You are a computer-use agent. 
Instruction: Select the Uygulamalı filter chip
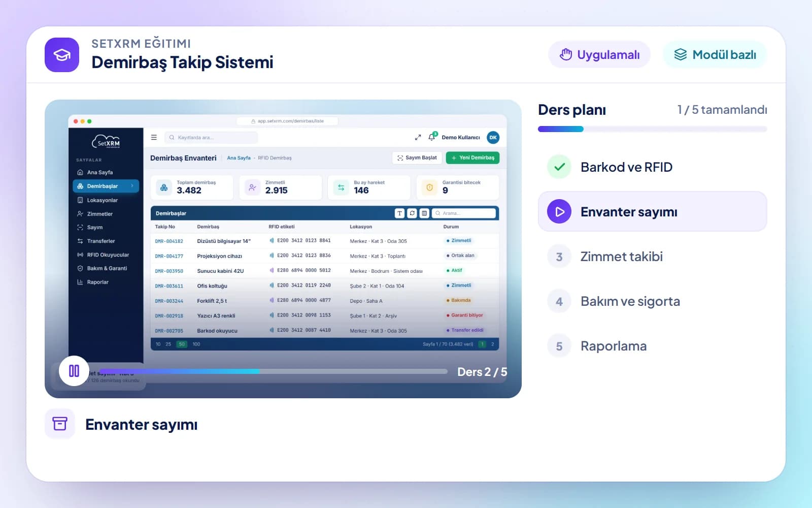pyautogui.click(x=599, y=54)
